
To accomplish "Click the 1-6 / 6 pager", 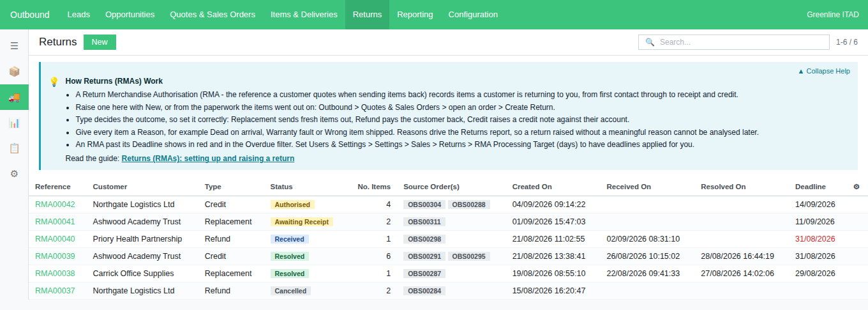I will click(847, 42).
